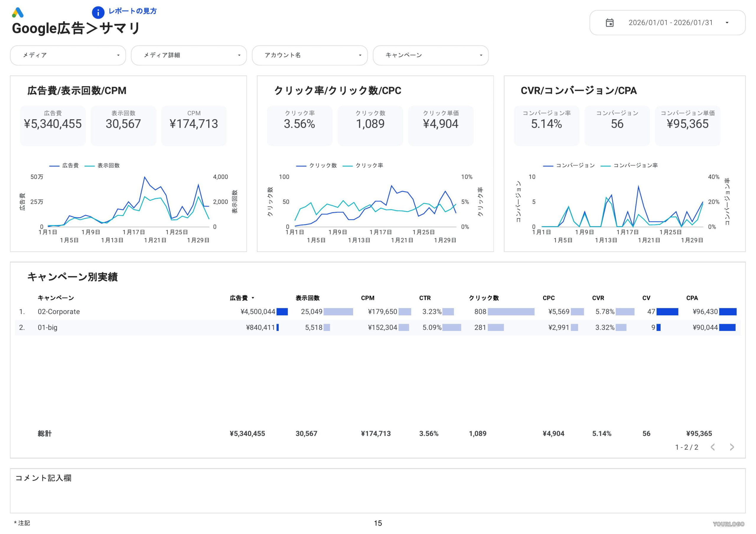Go to next table page arrow
The height and width of the screenshot is (534, 756).
(731, 447)
